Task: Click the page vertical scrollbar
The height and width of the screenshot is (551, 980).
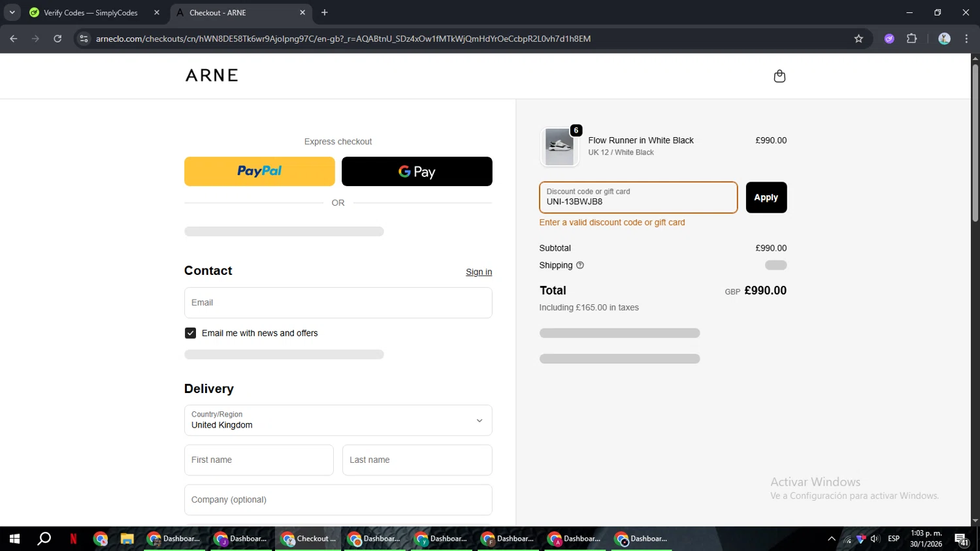Action: [975, 144]
